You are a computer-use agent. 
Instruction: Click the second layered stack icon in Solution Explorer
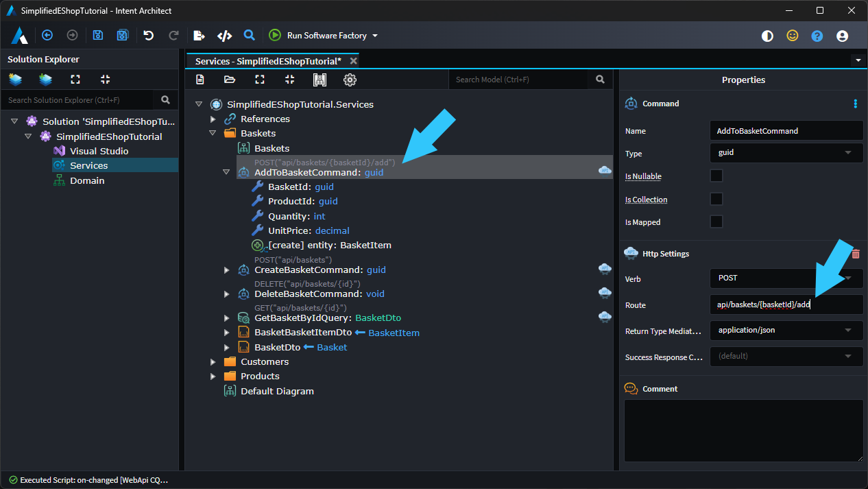point(45,80)
